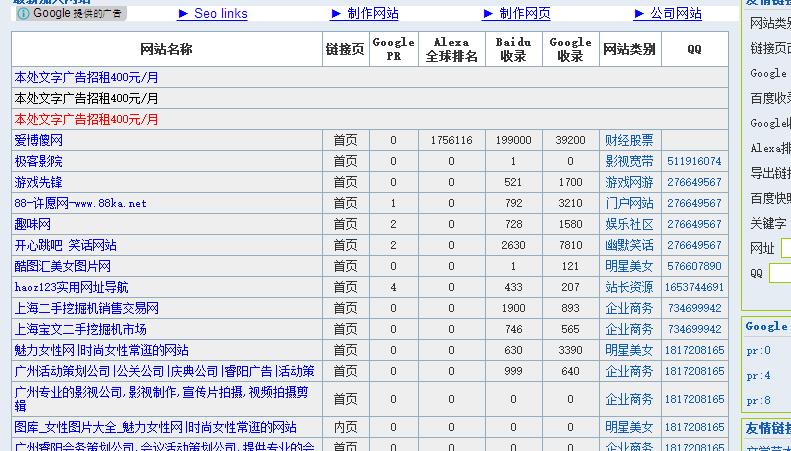Click QQ number 511916074
The height and width of the screenshot is (451, 791).
coord(694,161)
